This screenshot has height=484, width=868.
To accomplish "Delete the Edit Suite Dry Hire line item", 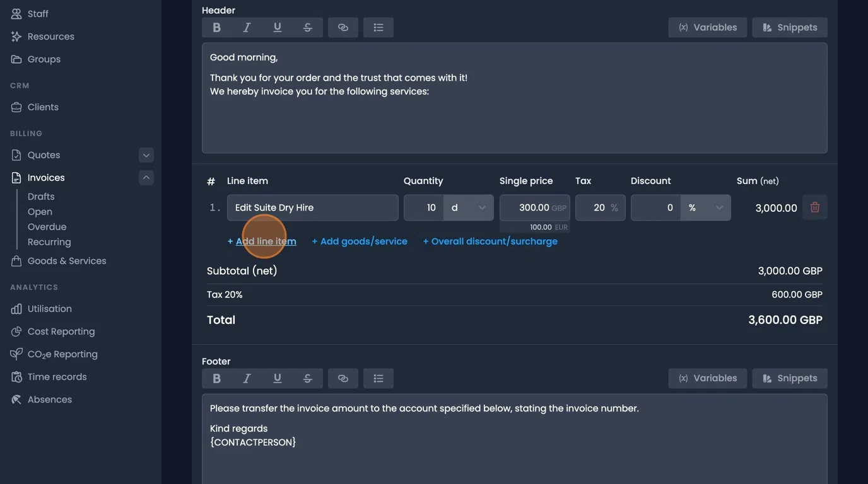I will tap(814, 207).
